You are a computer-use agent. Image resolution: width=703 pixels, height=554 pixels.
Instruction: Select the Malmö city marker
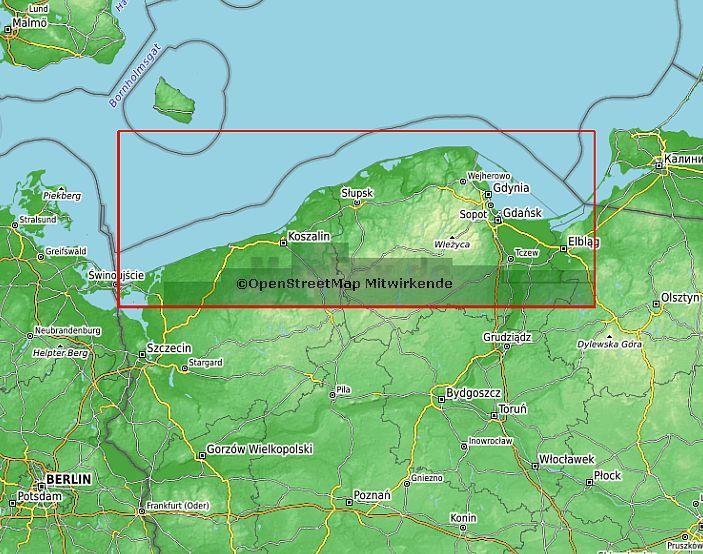(x=9, y=28)
